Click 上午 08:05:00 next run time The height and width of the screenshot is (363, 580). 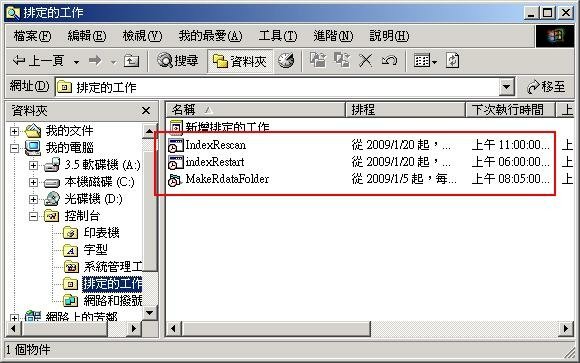510,179
